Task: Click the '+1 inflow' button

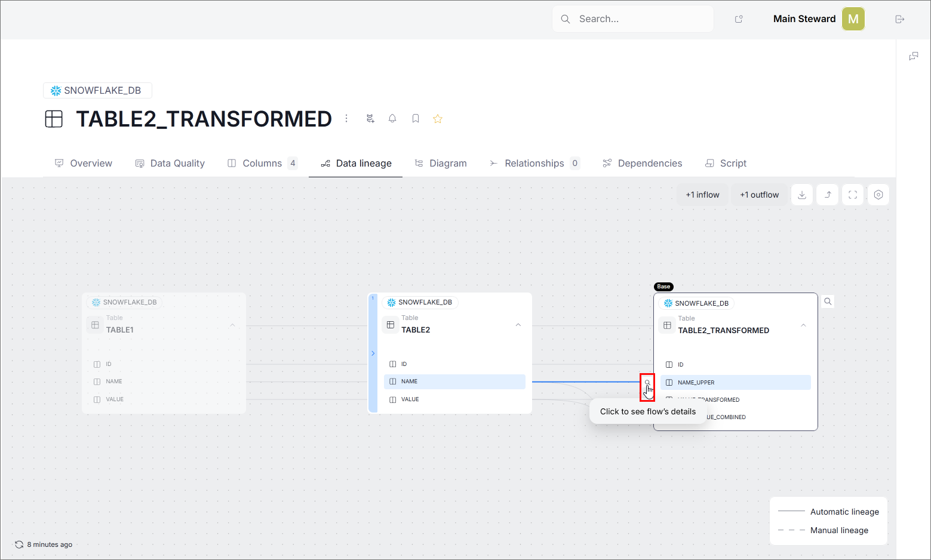Action: (x=702, y=194)
